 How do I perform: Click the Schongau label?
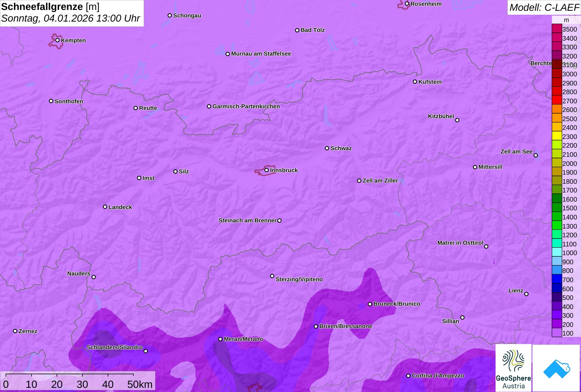(x=187, y=15)
